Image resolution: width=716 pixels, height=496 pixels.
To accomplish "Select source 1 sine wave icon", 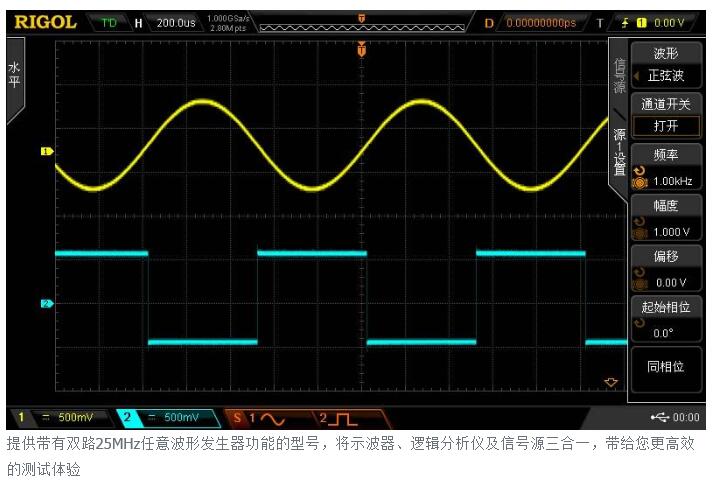I will [264, 417].
